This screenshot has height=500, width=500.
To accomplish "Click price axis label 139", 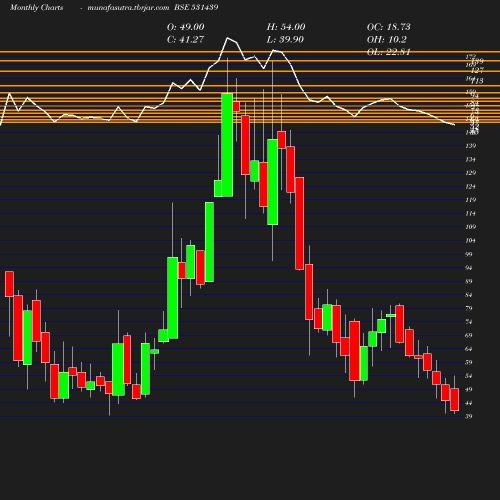I will coord(470,146).
